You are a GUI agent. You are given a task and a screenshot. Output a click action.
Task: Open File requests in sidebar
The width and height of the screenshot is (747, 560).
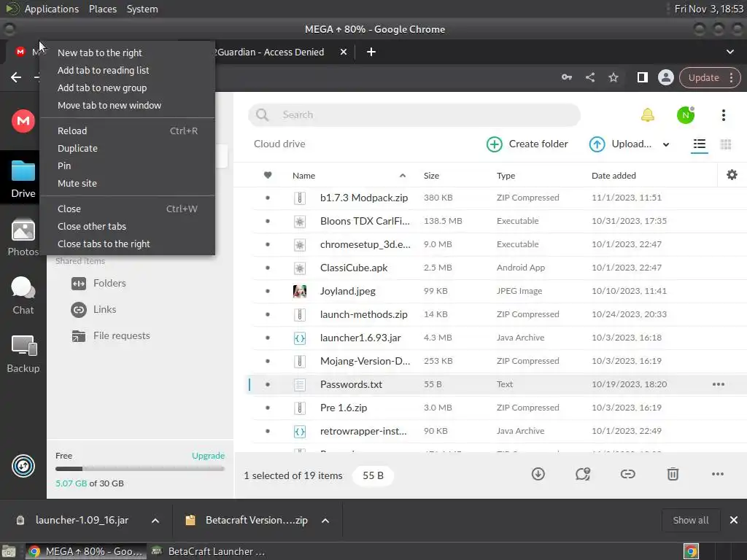(111, 335)
